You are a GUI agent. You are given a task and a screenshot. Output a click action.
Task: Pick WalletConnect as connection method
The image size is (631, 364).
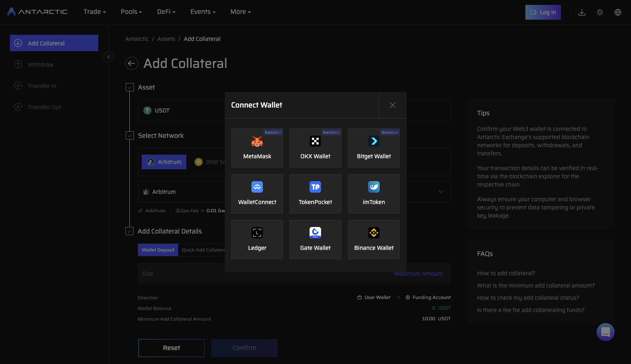(x=257, y=194)
